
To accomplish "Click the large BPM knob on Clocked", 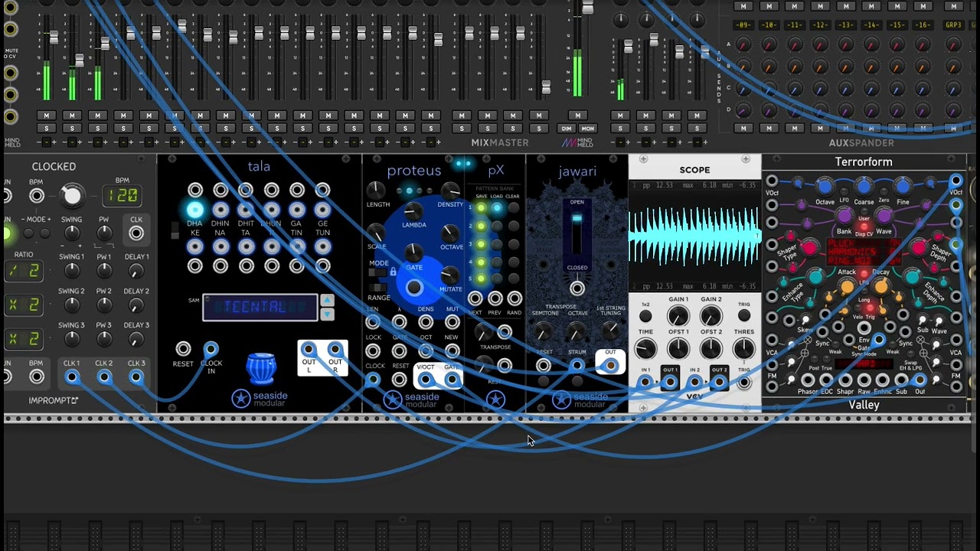I will tap(72, 196).
